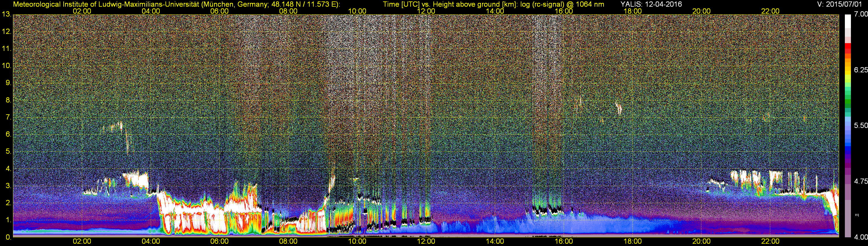Click the small 'eq' label on the color bar
This screenshot has width=868, height=246.
(x=857, y=215)
